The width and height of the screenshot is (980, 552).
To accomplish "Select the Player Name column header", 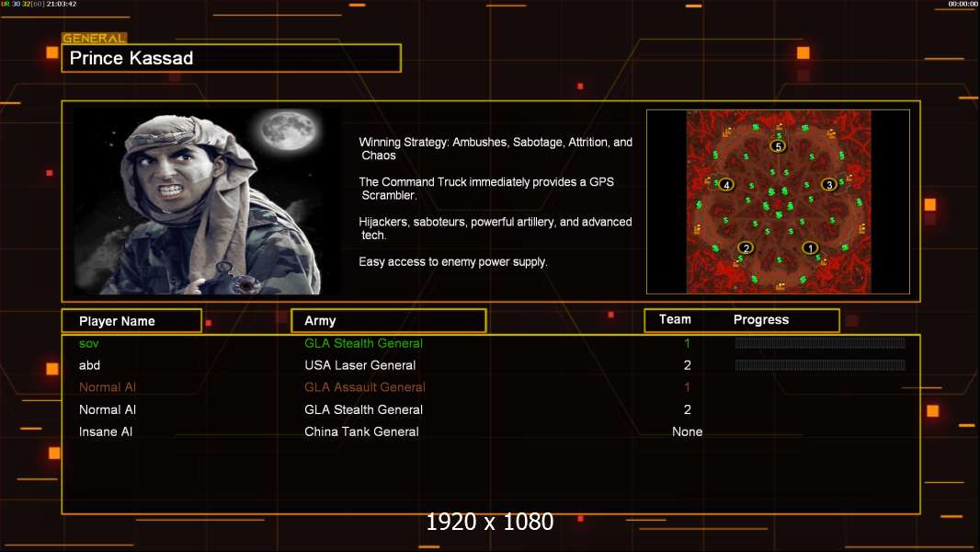I will pos(131,321).
